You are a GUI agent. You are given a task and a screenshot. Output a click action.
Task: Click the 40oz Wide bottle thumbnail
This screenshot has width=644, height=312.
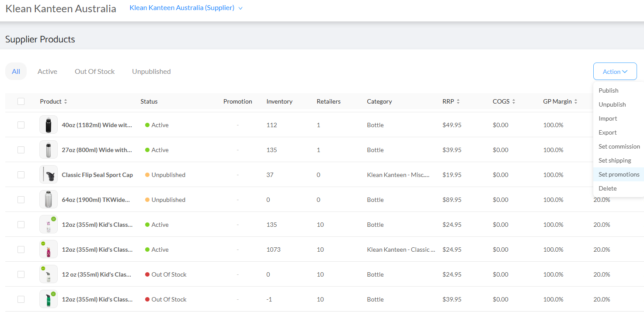tap(48, 125)
